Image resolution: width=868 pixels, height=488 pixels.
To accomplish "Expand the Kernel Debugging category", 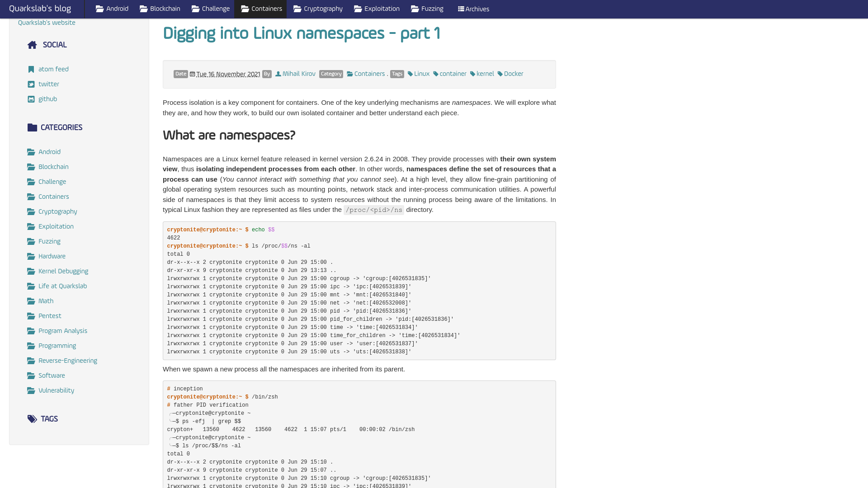I will [x=63, y=271].
